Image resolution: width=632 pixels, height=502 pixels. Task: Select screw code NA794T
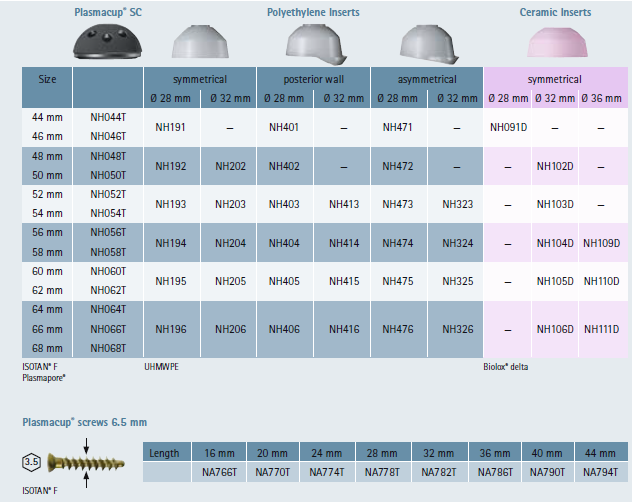click(600, 472)
